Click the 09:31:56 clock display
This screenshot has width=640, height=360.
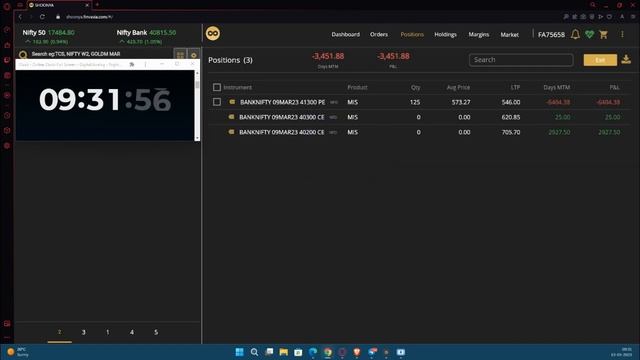105,100
